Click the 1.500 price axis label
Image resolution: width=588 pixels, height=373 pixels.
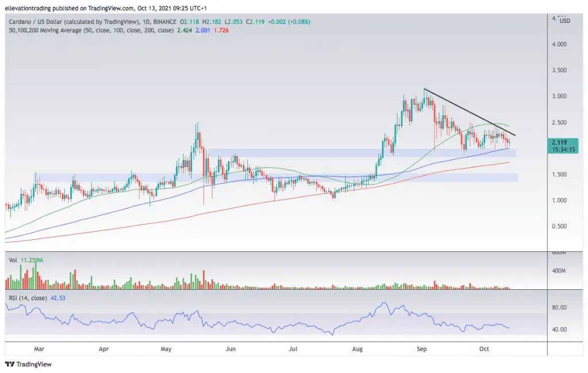[x=559, y=174]
